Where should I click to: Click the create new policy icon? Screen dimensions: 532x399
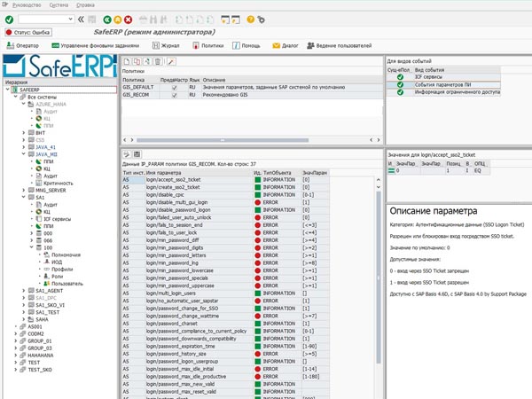[127, 60]
